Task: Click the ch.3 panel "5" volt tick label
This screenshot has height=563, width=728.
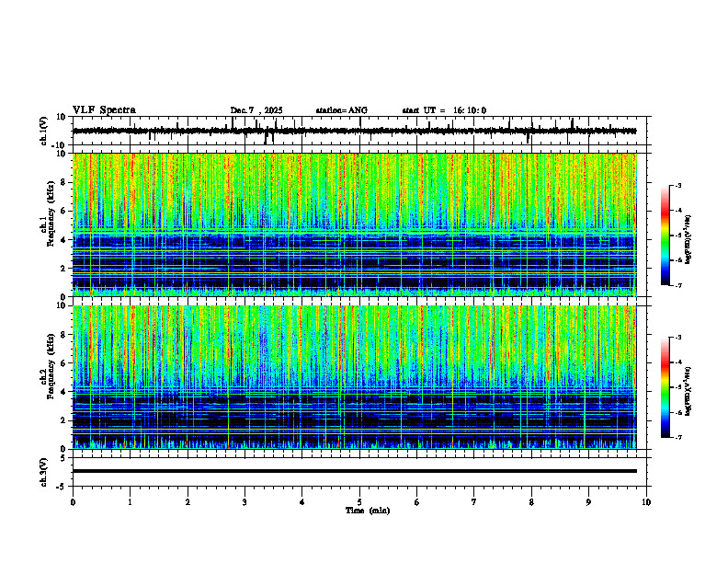Action: pos(63,458)
